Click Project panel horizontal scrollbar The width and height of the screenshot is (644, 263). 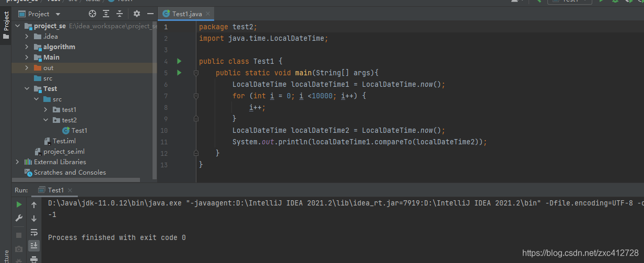click(76, 180)
